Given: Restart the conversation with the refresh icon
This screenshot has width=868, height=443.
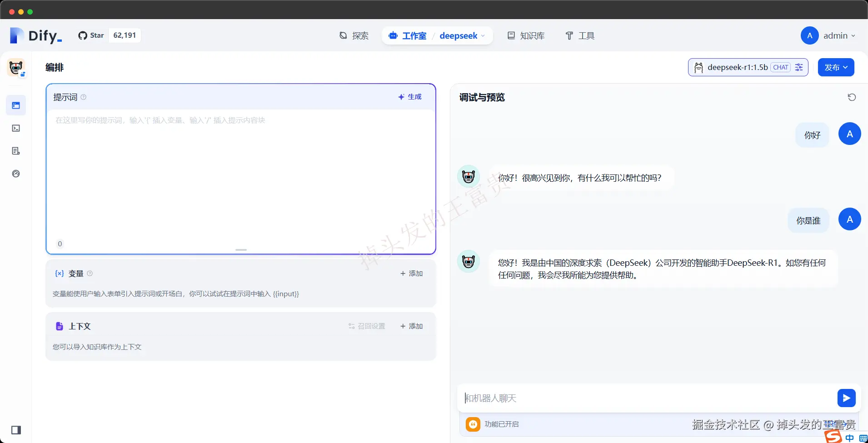Looking at the screenshot, I should click(x=852, y=97).
